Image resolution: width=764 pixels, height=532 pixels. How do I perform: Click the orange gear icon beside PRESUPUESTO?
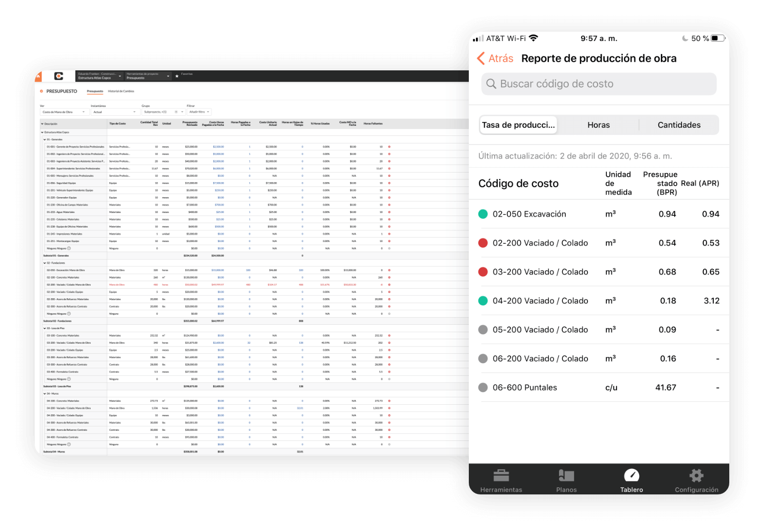(41, 91)
